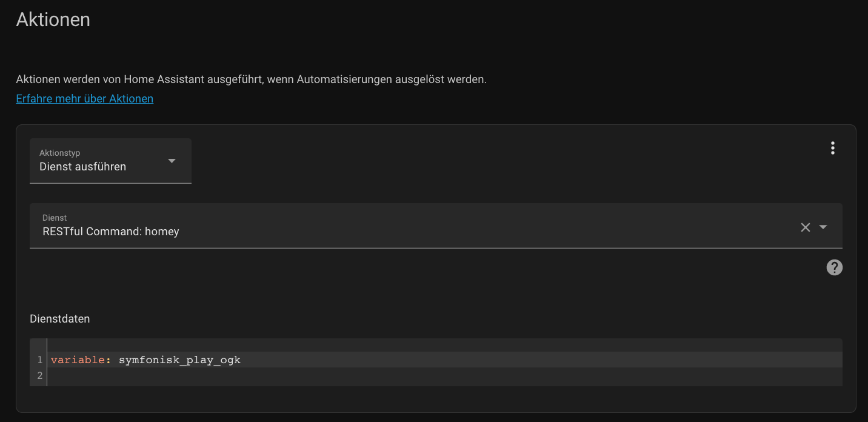Click the small "Dienst" field label
This screenshot has width=868, height=422.
pos(55,218)
